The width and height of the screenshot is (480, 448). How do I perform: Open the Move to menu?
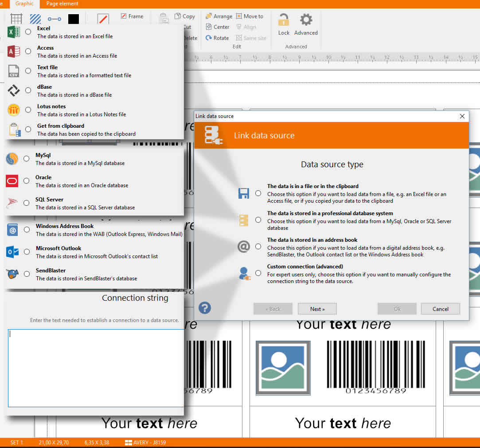pos(250,16)
